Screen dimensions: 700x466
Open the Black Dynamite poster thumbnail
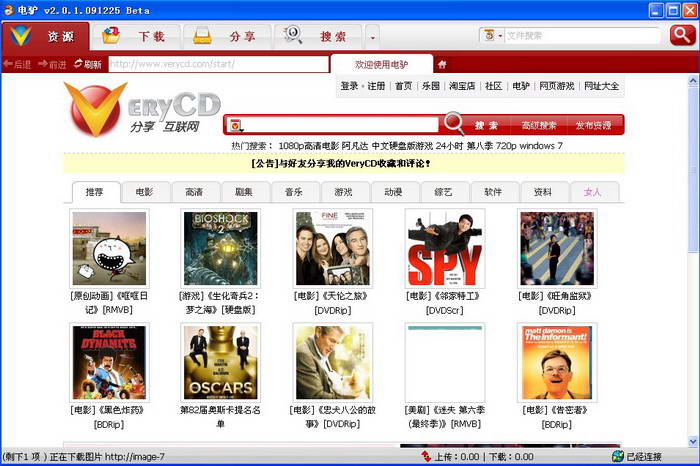tap(109, 362)
